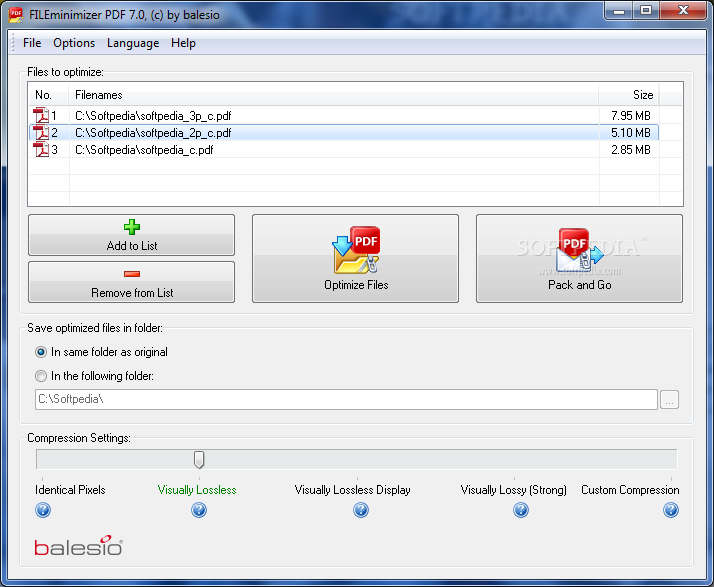Click the PDF icon of file number 2
The width and height of the screenshot is (714, 587).
41,133
